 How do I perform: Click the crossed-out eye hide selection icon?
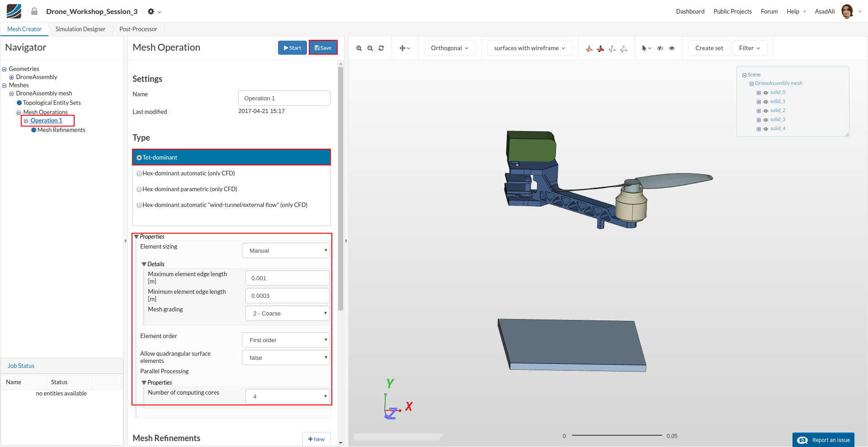[x=660, y=48]
